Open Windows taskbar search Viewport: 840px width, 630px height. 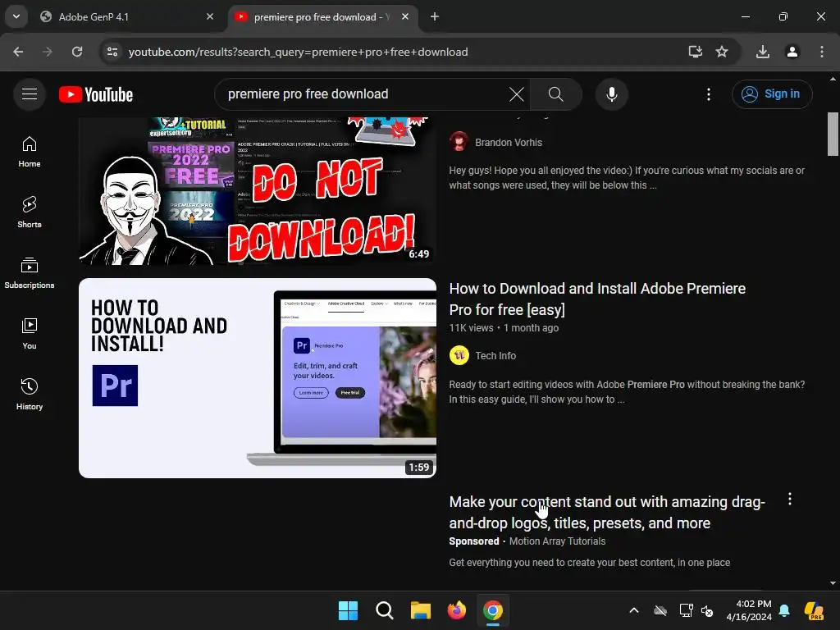[384, 610]
